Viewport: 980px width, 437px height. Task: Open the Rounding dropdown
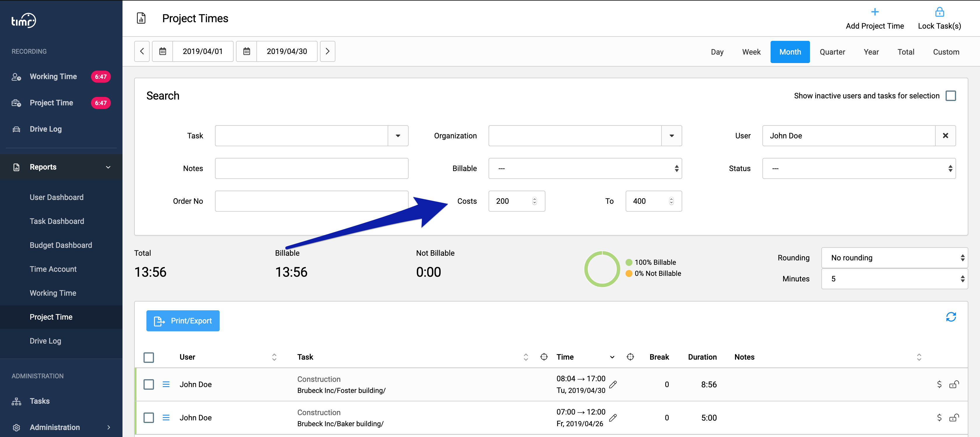[x=895, y=258]
